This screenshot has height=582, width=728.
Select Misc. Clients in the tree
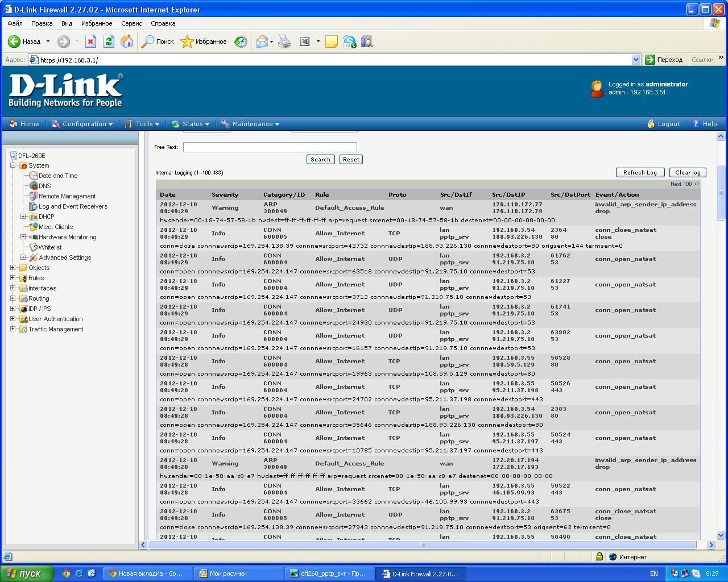coord(56,227)
